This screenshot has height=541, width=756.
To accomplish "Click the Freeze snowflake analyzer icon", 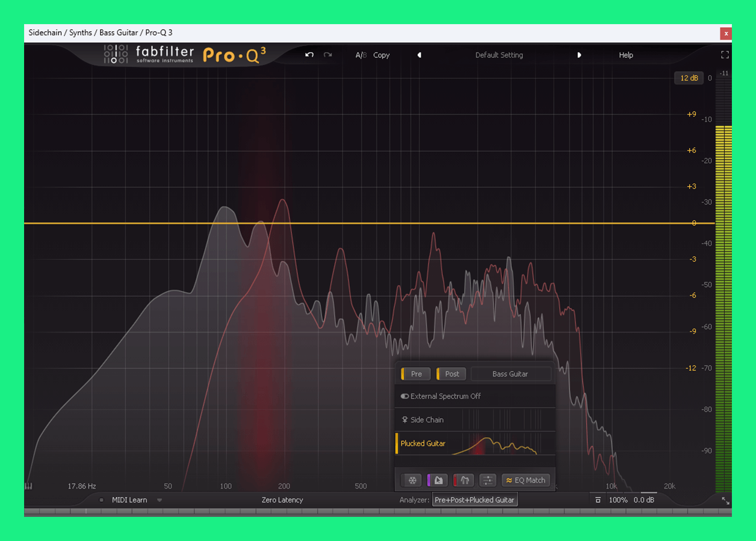I will 412,480.
